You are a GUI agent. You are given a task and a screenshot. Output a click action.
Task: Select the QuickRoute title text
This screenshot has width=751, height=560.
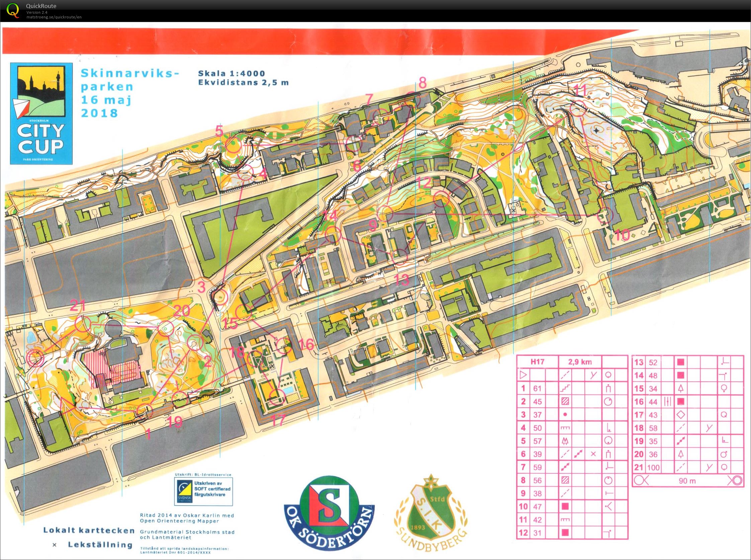(41, 6)
